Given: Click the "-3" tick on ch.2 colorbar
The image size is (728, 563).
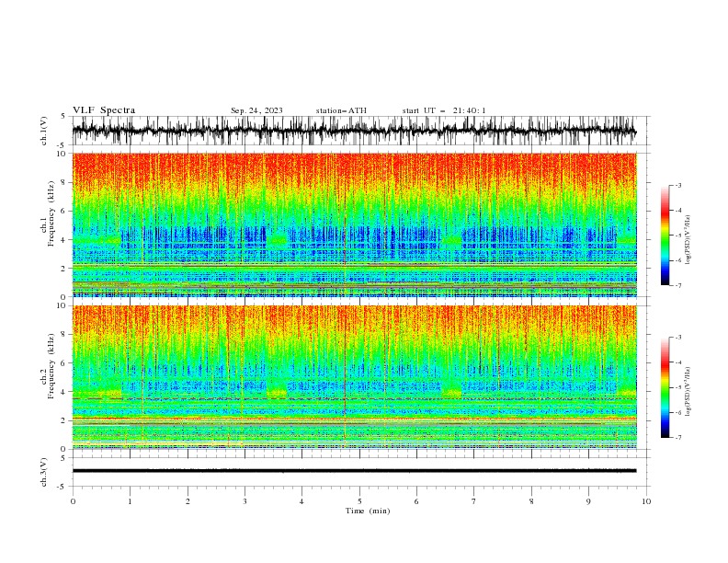Looking at the screenshot, I should pos(678,338).
